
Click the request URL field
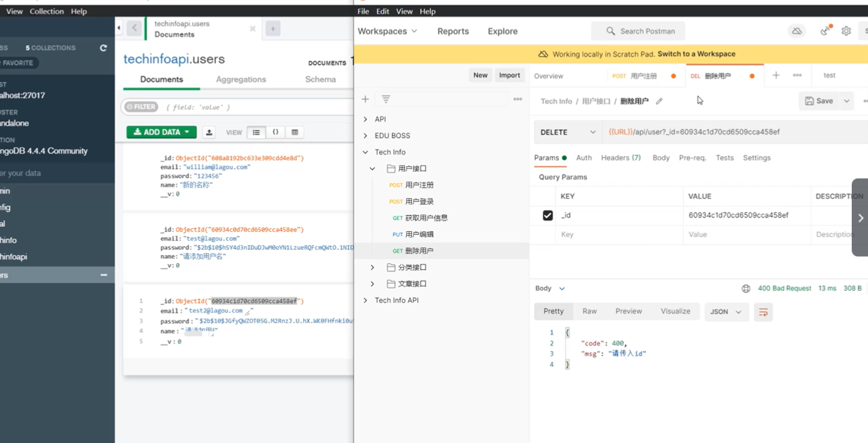click(x=735, y=132)
